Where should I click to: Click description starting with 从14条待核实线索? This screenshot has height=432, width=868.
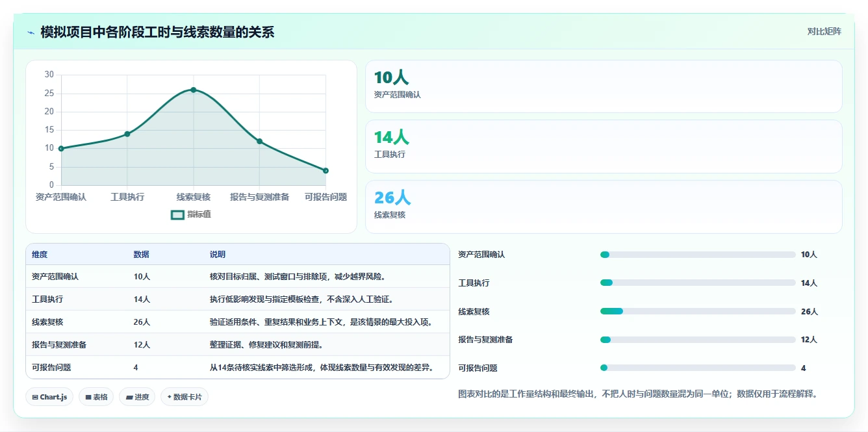point(322,368)
